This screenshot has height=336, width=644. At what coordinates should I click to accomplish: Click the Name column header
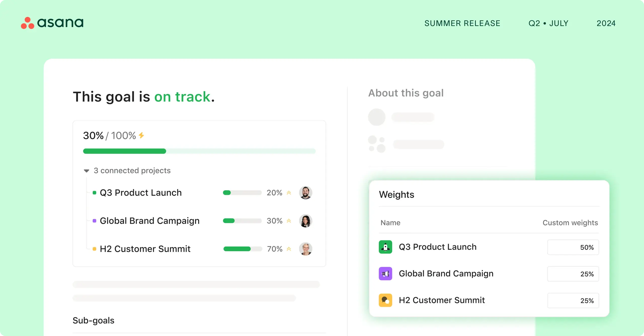point(390,223)
